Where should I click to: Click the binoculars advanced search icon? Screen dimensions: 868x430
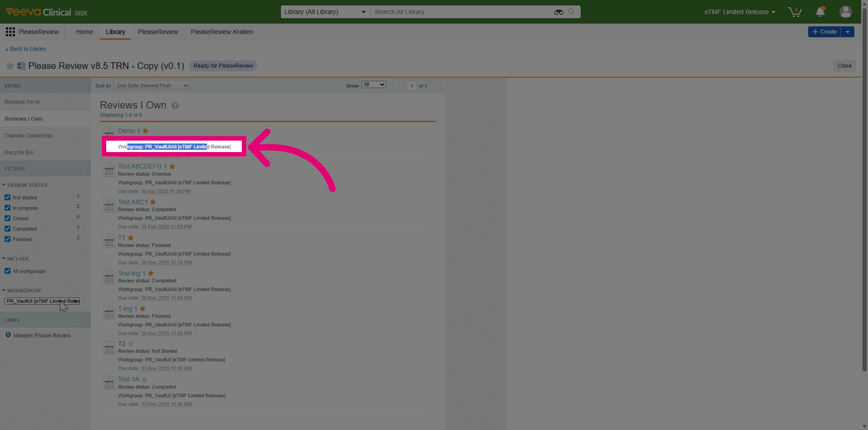click(558, 12)
